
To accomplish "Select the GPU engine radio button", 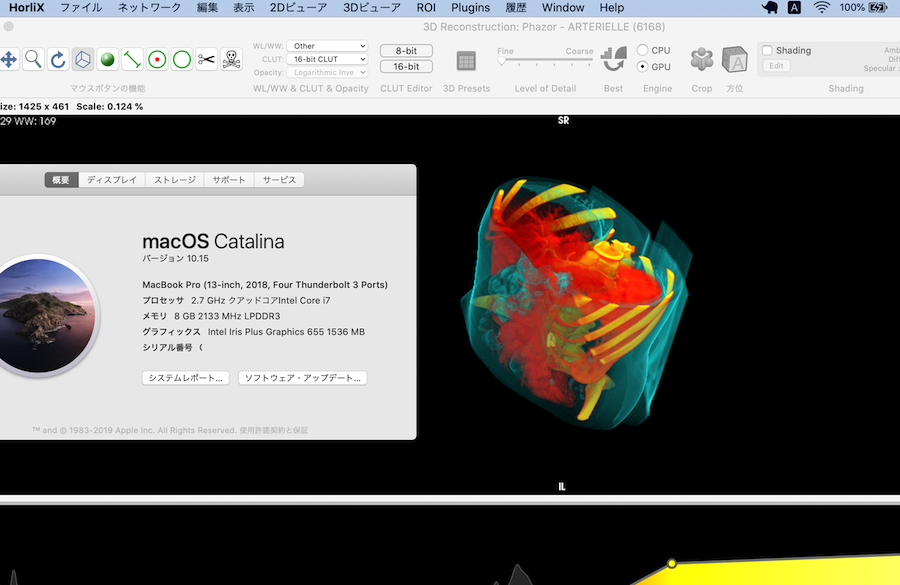I will (x=643, y=67).
